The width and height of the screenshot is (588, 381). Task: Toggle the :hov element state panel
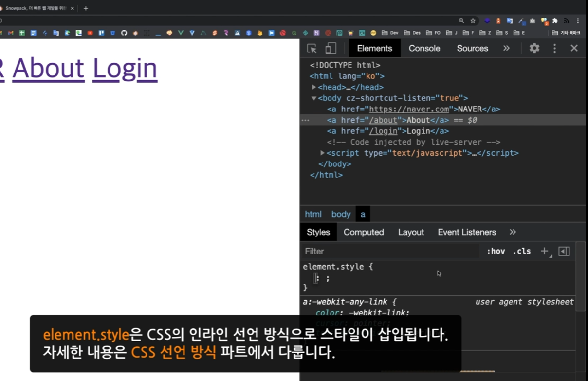coord(496,251)
